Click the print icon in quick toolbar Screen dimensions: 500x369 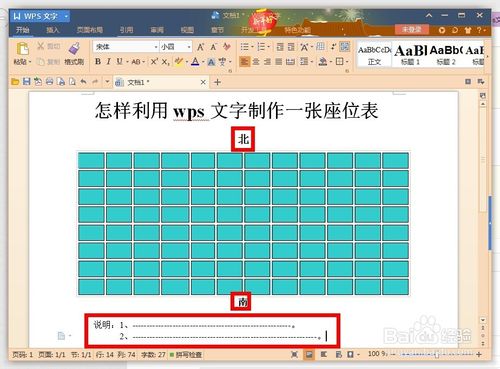tap(50, 81)
